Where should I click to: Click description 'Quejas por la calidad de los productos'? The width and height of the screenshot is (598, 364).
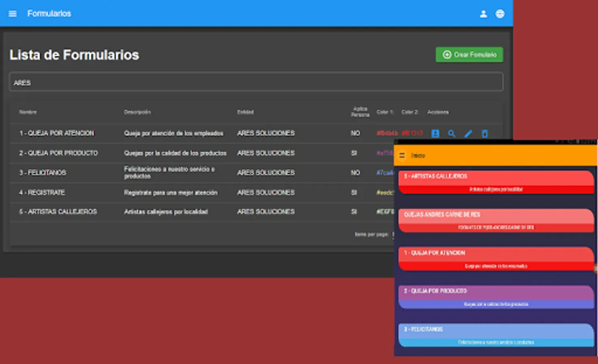click(175, 153)
